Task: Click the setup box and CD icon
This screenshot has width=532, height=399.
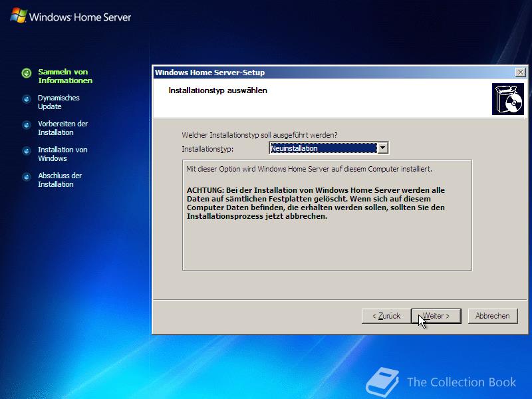Action: pos(508,99)
